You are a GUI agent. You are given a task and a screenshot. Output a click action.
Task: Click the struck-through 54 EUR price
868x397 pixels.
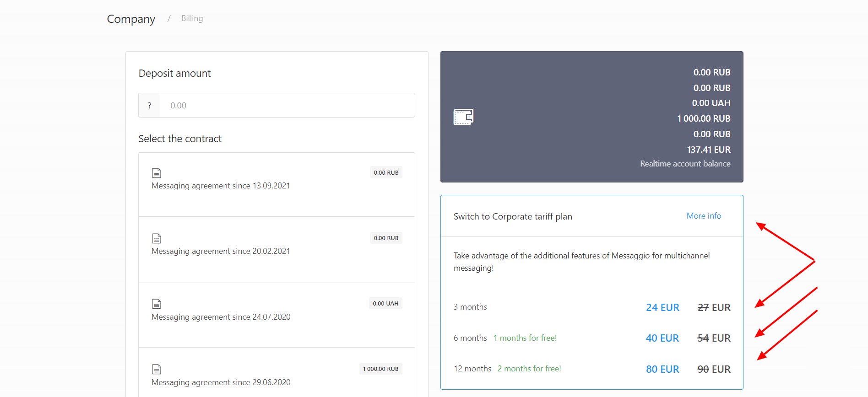click(x=714, y=338)
